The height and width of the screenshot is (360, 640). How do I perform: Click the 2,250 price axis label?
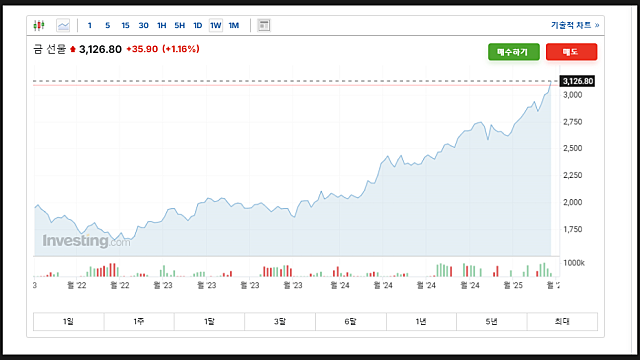(573, 175)
